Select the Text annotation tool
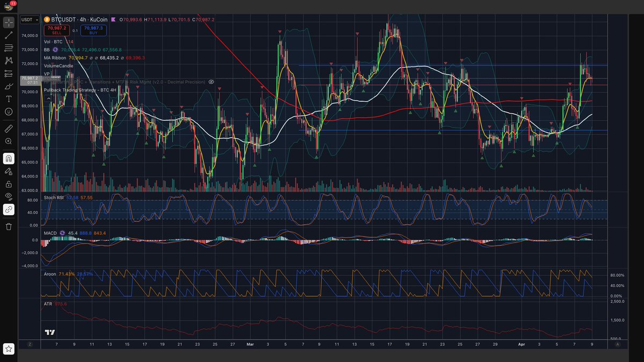 9,99
